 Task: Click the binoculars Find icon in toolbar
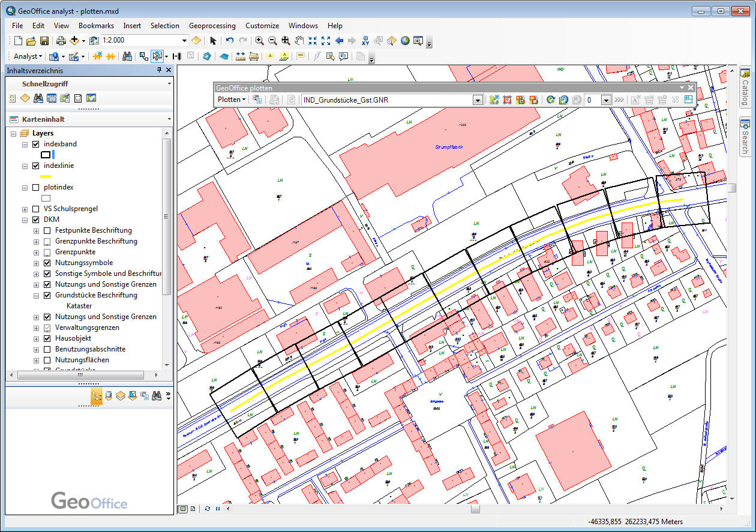pyautogui.click(x=127, y=56)
